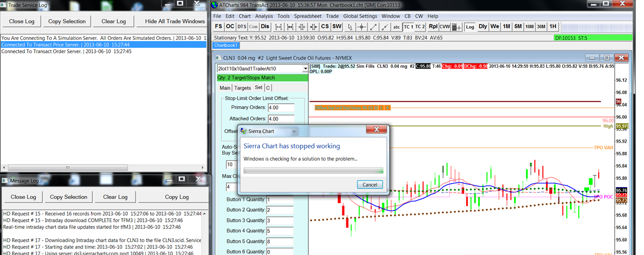The height and width of the screenshot is (255, 644).
Task: Click Close Log in Trade Service Log
Action: click(x=22, y=21)
